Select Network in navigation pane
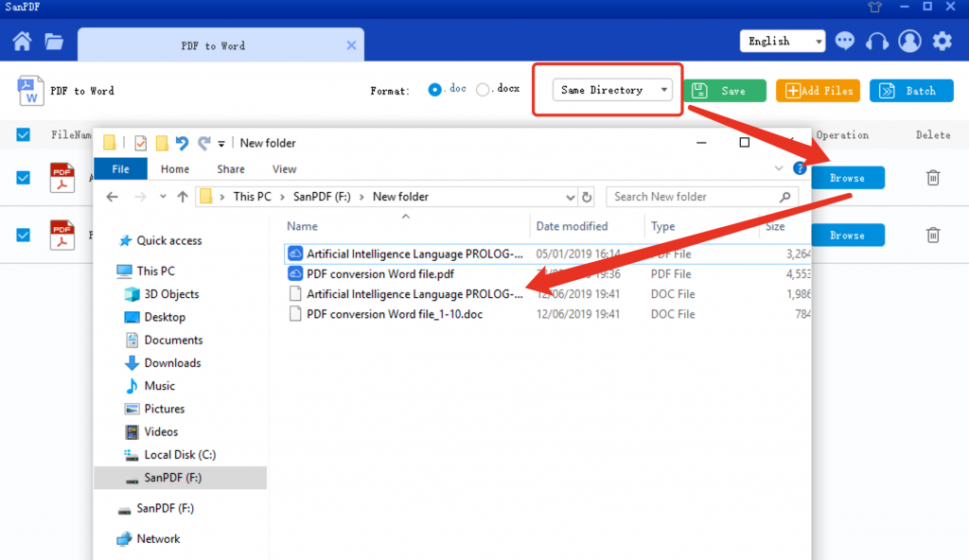The width and height of the screenshot is (969, 560). coord(158,539)
